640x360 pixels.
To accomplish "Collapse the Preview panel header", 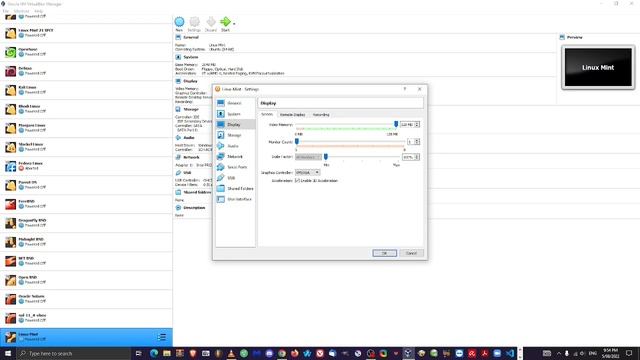I will tap(574, 37).
